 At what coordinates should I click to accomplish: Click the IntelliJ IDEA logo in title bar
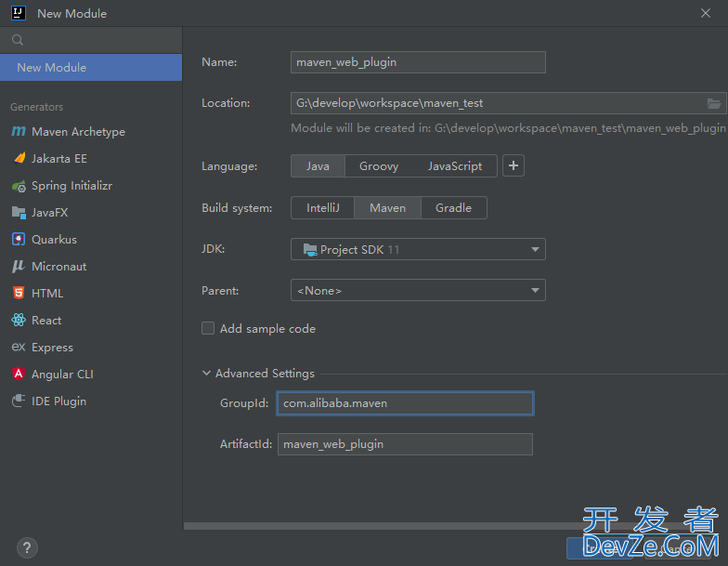[19, 13]
